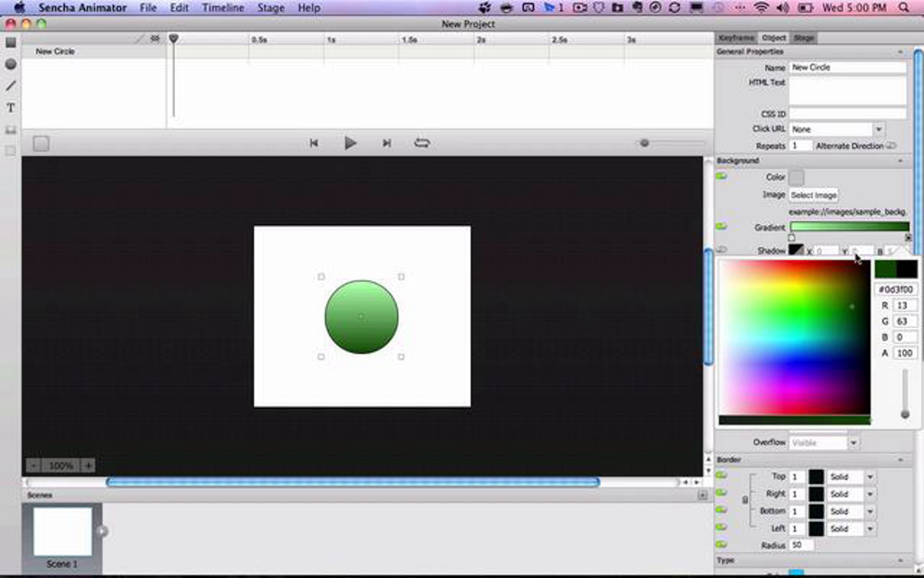Open the Wi-Fi status menu
This screenshot has height=578, width=924.
tap(761, 7)
